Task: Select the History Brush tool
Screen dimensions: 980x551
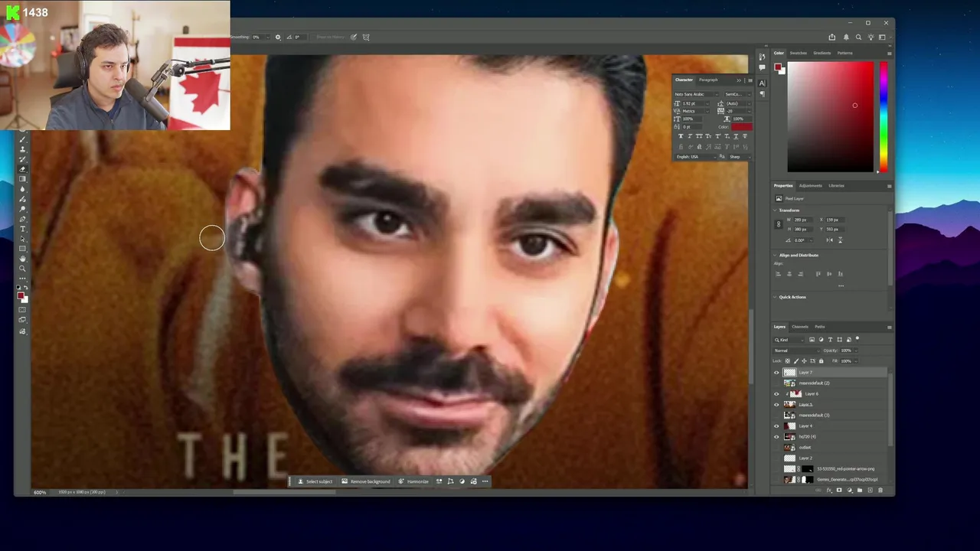Action: pyautogui.click(x=22, y=159)
